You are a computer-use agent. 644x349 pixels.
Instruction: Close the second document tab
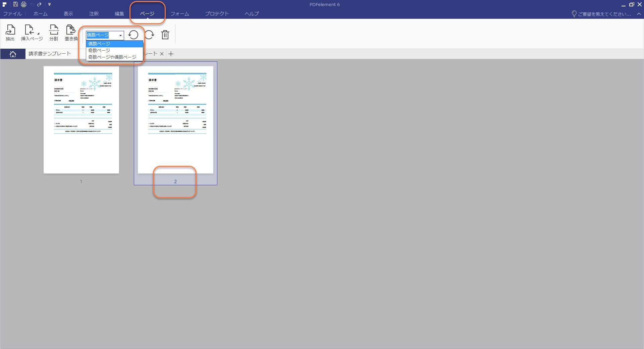coord(162,54)
